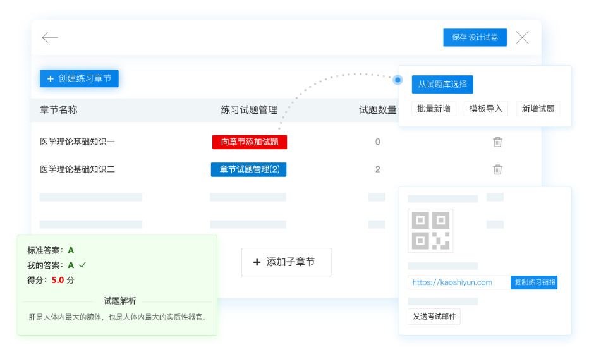Choose the 新增试题 option
Screen dimensions: 601x364
[538, 109]
